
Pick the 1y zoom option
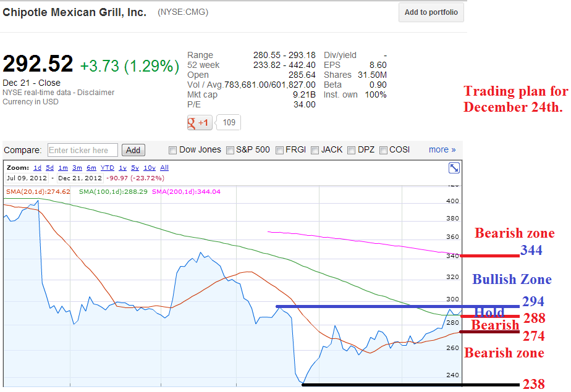[123, 168]
